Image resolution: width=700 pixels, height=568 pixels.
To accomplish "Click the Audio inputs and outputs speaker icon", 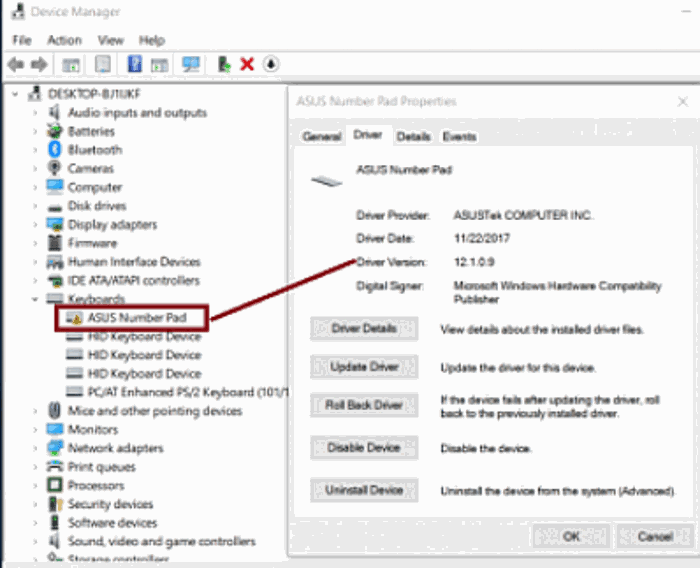I will 54,112.
